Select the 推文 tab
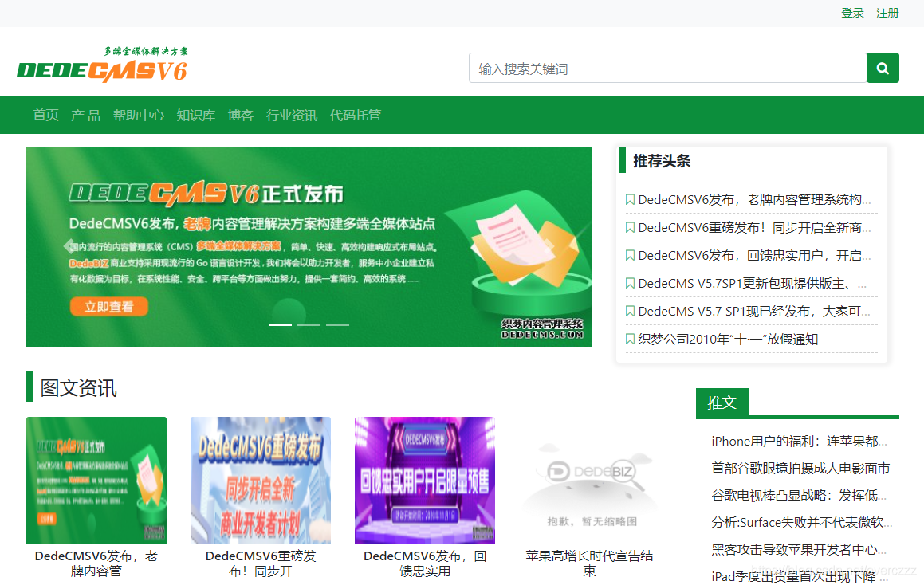The height and width of the screenshot is (585, 924). coord(722,402)
